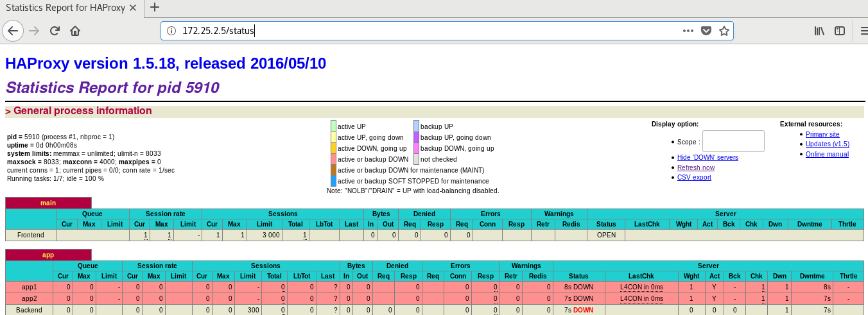Open the CSV export link

[x=694, y=177]
